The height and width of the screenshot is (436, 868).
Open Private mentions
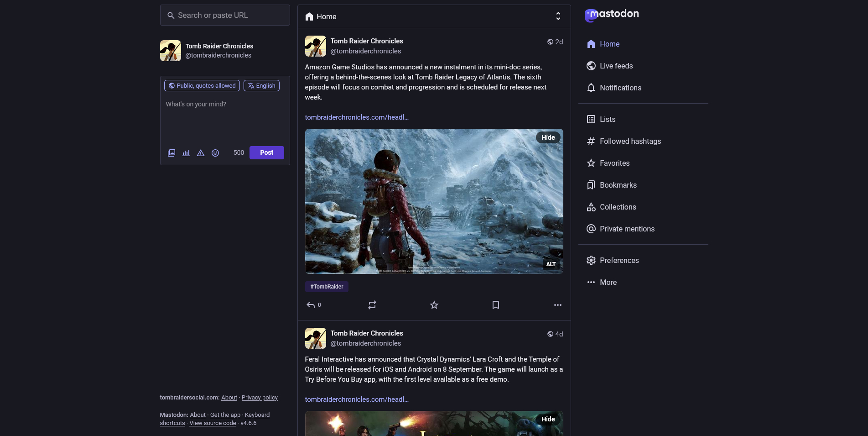pos(620,229)
